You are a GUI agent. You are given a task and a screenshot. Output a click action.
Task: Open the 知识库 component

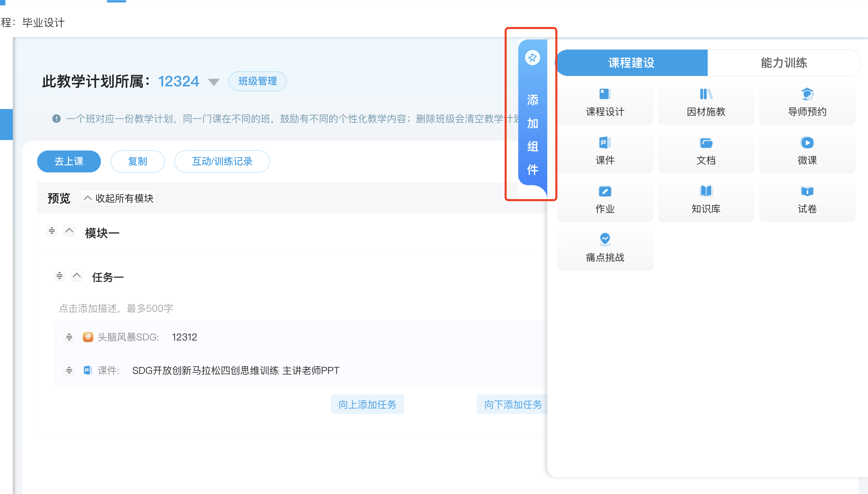[x=706, y=200]
